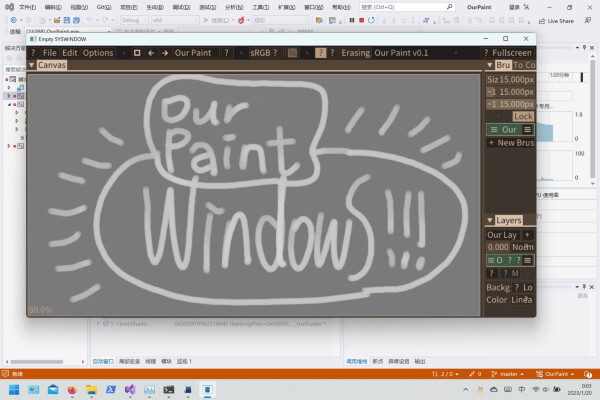The height and width of the screenshot is (400, 600).
Task: Switch to the 监视 1 tab
Action: [x=184, y=361]
